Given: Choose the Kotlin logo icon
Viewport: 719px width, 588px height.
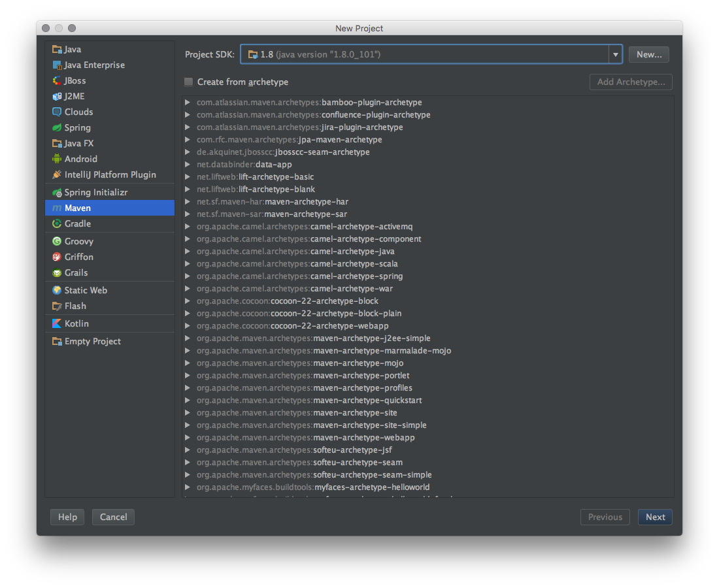Looking at the screenshot, I should [x=58, y=324].
